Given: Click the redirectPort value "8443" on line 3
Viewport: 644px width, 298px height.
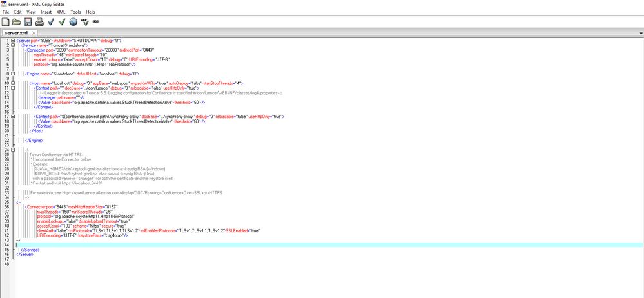Looking at the screenshot, I should (148, 50).
